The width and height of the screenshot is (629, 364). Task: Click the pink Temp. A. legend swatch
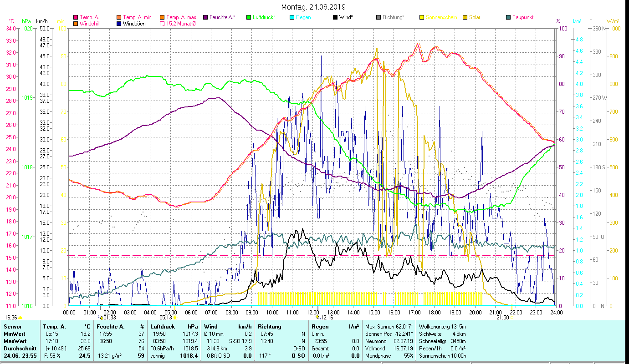[x=76, y=17]
